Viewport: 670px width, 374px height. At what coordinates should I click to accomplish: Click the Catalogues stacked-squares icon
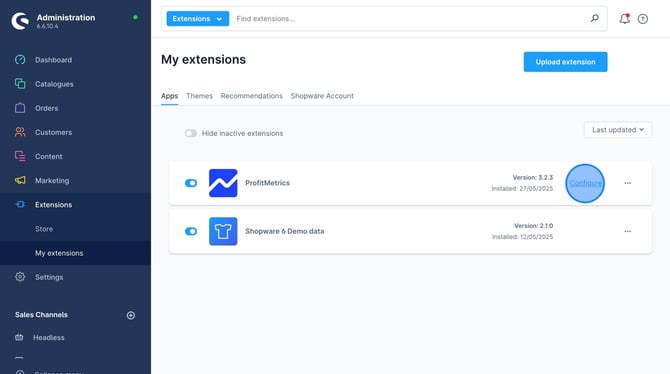click(20, 84)
